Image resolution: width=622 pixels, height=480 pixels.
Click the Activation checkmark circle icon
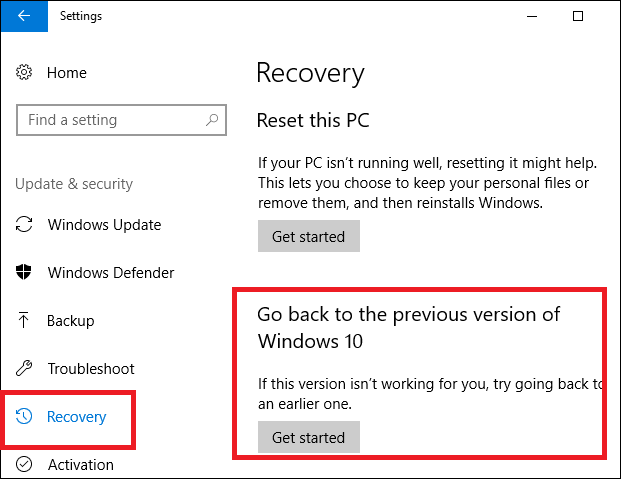24,464
